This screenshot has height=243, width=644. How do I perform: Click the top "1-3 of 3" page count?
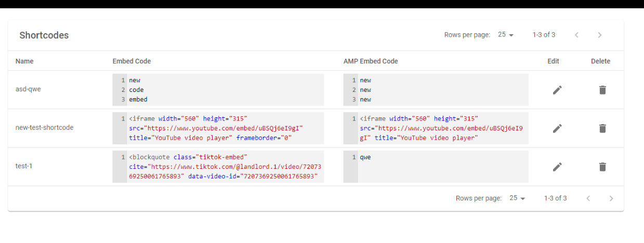point(544,35)
